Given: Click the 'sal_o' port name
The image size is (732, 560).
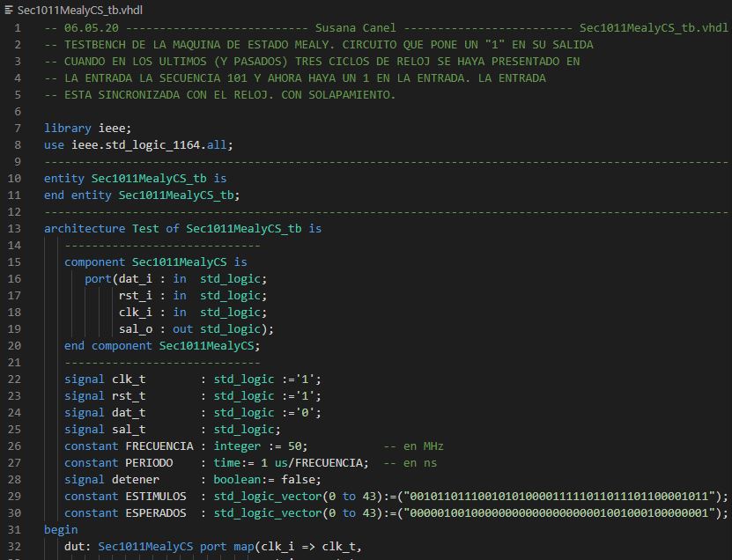Looking at the screenshot, I should pos(135,328).
